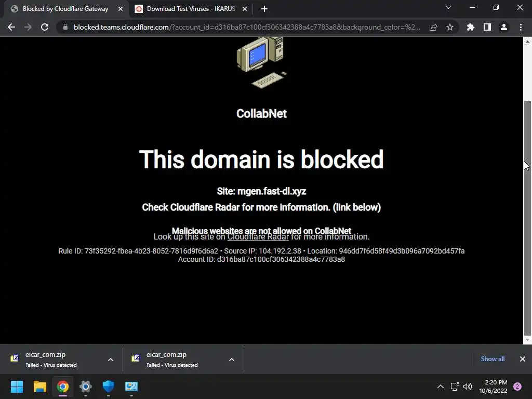Screen dimensions: 532x399
Task: Expand options for second eicar_com.zip download
Action: pos(232,360)
